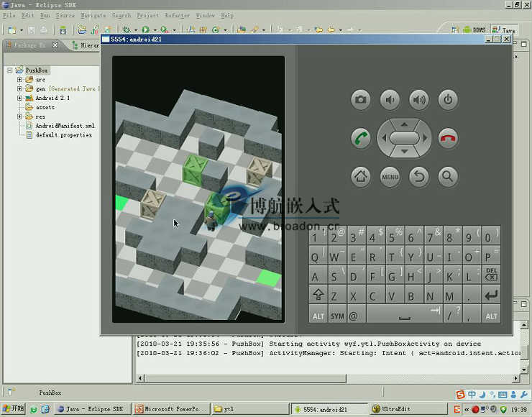Click the emulator Home button
The width and height of the screenshot is (532, 417).
tap(360, 176)
